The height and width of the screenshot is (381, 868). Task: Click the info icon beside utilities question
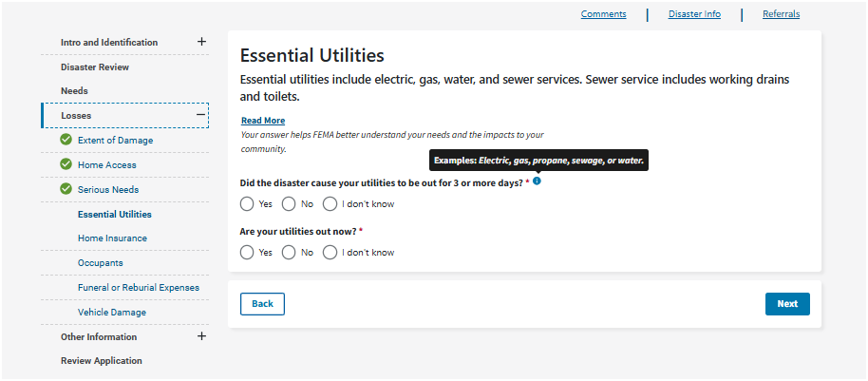(x=537, y=181)
